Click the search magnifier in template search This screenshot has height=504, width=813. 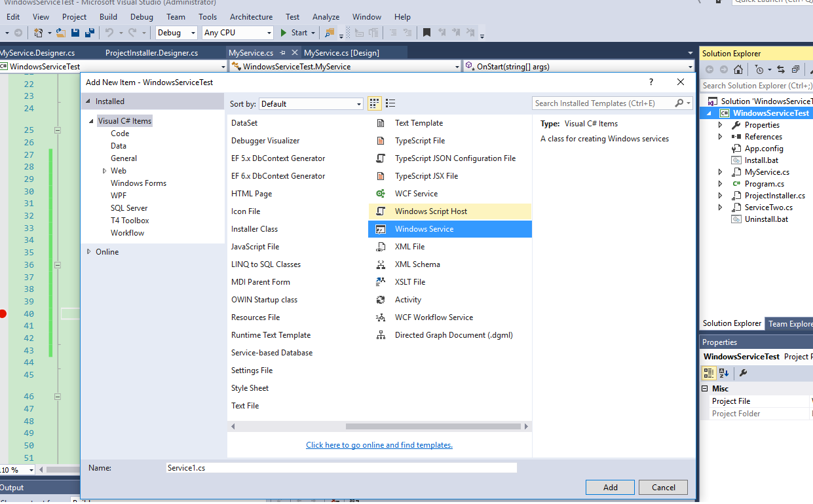point(679,103)
